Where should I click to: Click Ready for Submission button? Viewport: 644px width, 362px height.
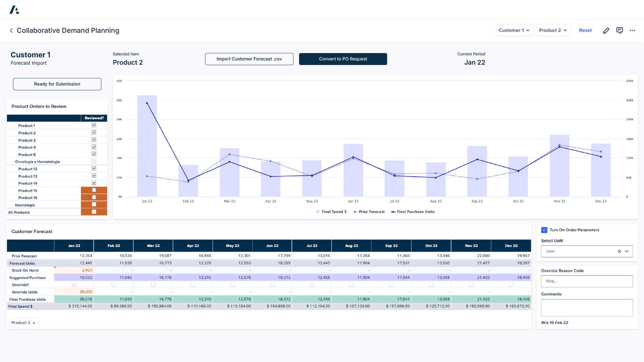coord(57,84)
